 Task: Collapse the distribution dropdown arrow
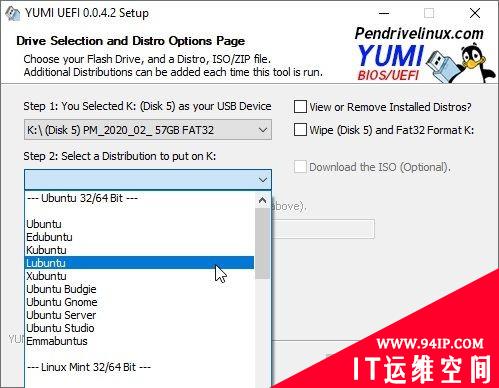[x=263, y=180]
